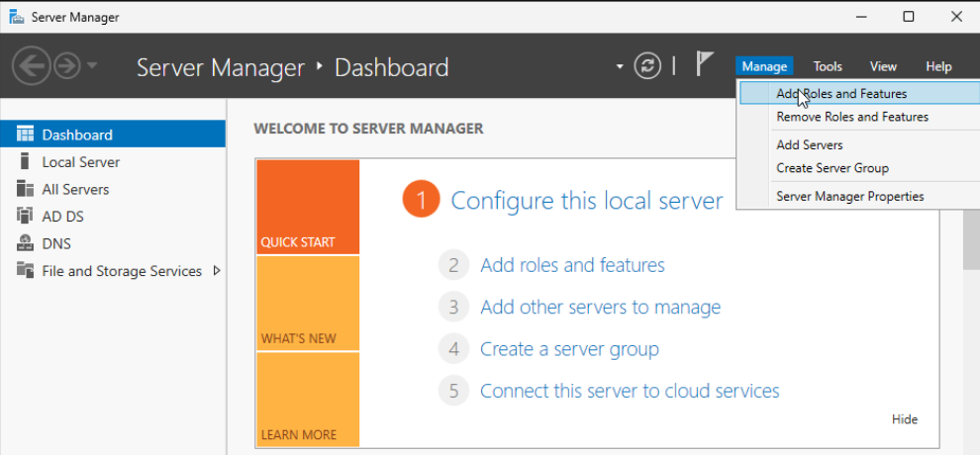Click the AD DS icon
Viewport: 980px width, 455px height.
25,216
